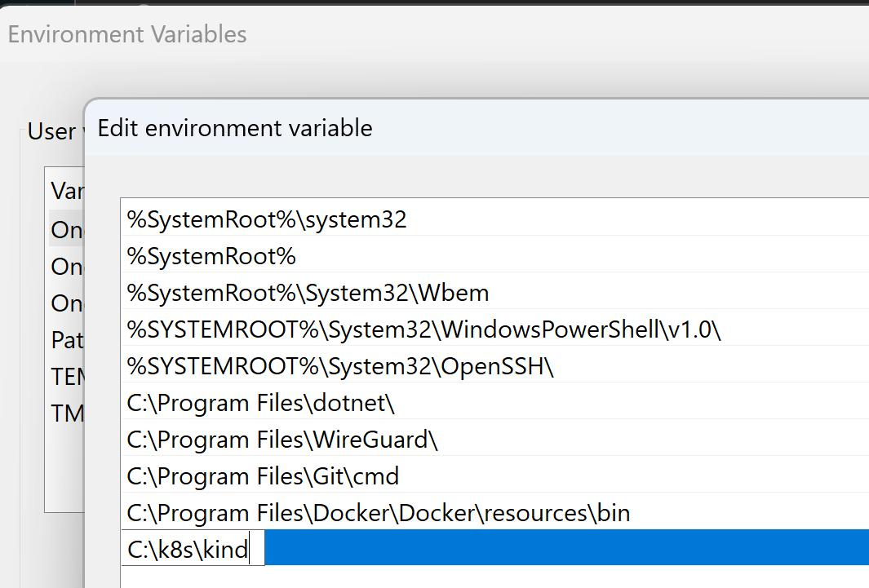
Task: Select the WindowsPowerShell\v1.0 path entry
Action: coord(424,329)
